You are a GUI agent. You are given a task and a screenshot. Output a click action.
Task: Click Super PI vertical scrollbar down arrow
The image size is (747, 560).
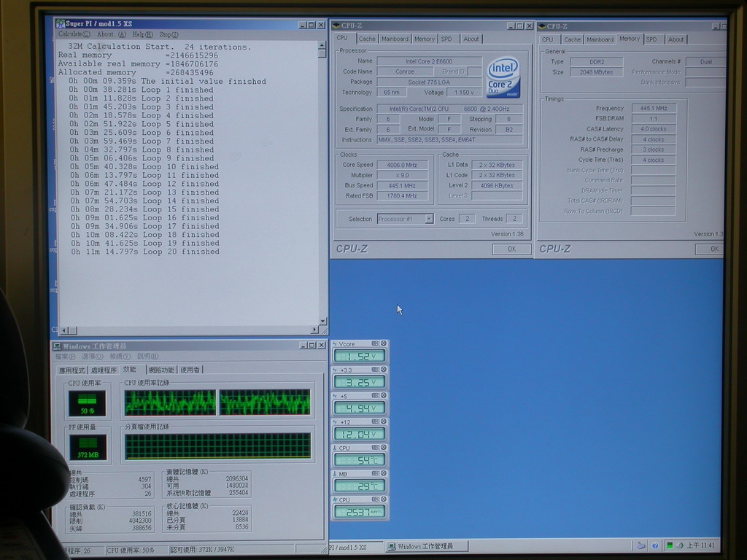pyautogui.click(x=323, y=321)
